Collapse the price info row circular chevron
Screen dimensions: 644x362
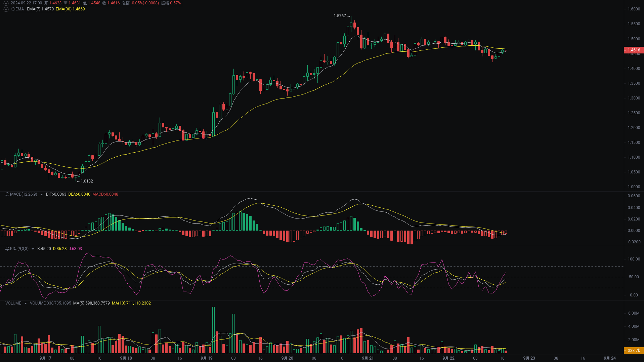pyautogui.click(x=6, y=3)
